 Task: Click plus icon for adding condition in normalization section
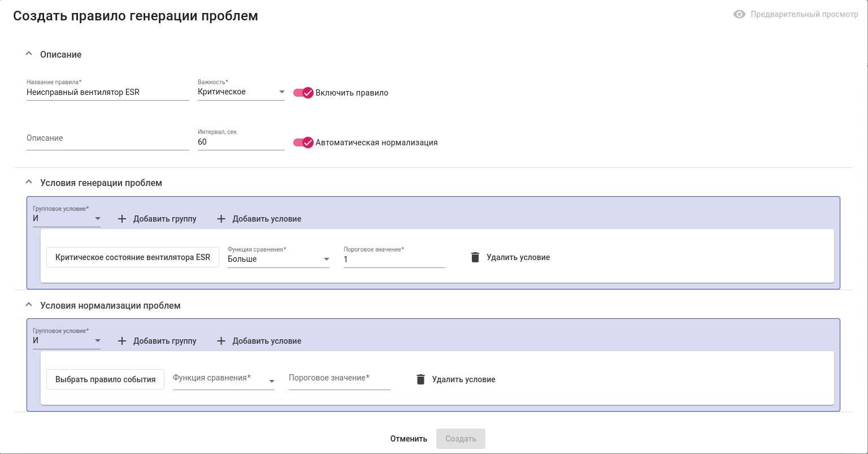tap(221, 341)
